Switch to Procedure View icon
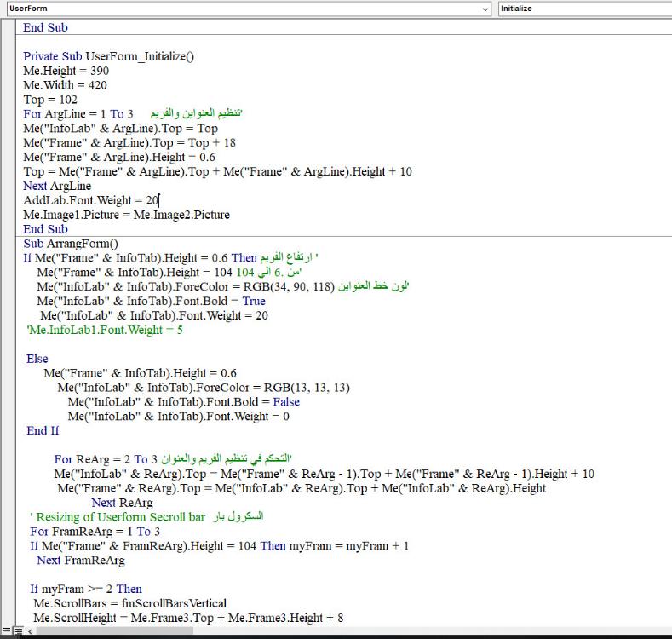672x639 pixels. click(5, 631)
